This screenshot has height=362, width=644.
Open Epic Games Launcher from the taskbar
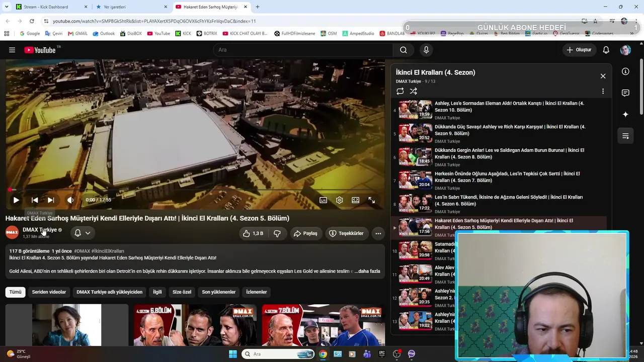(x=382, y=354)
